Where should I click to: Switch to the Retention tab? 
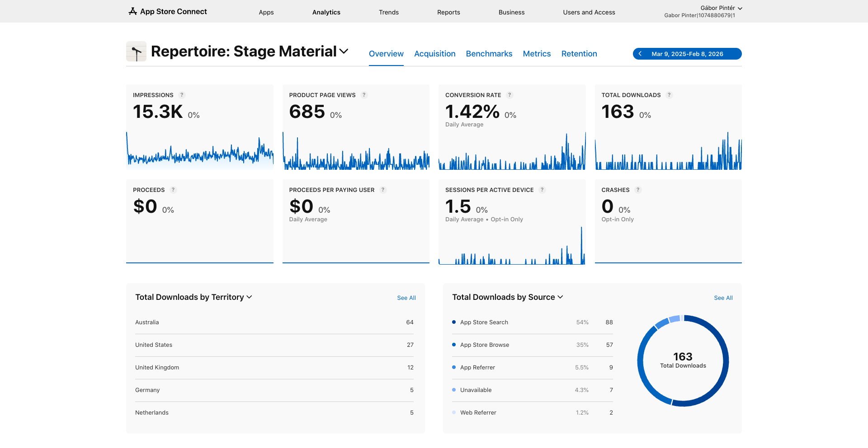click(579, 54)
